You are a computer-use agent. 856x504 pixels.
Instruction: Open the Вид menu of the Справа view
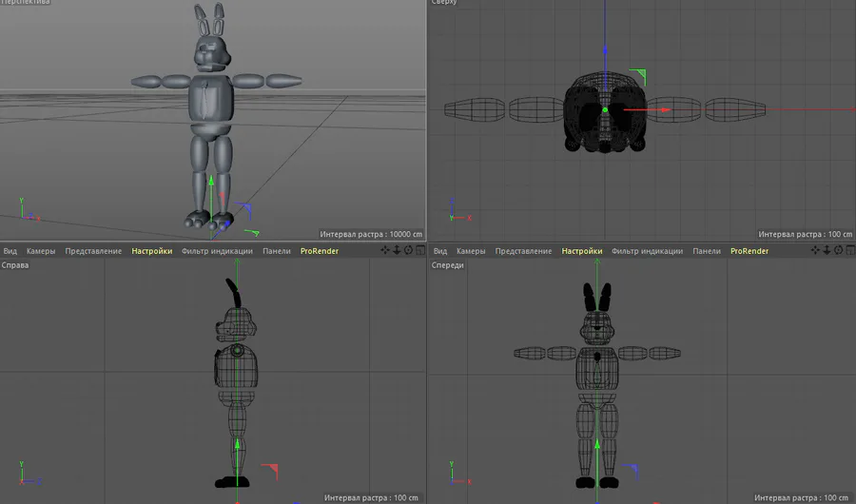pyautogui.click(x=10, y=251)
